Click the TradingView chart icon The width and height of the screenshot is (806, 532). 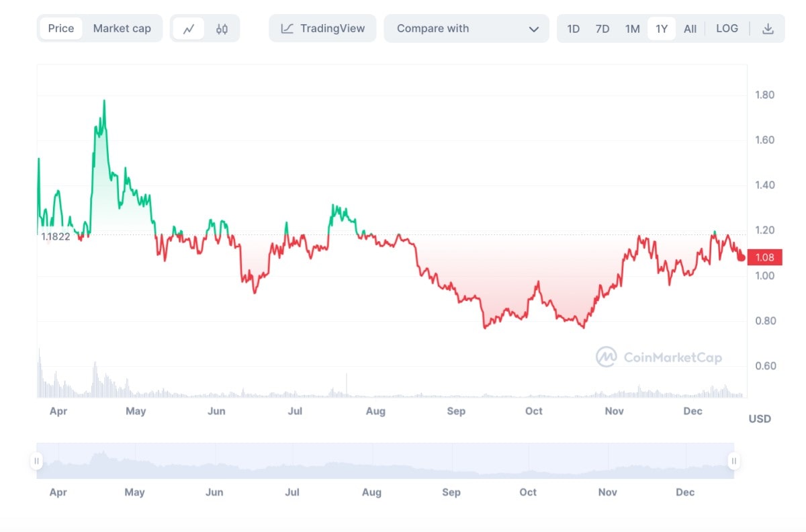[287, 29]
